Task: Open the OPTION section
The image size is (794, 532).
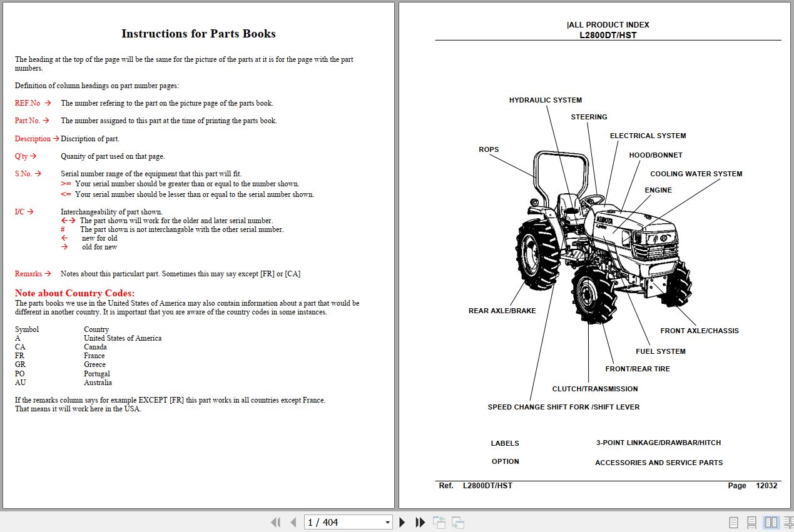Action: point(505,461)
